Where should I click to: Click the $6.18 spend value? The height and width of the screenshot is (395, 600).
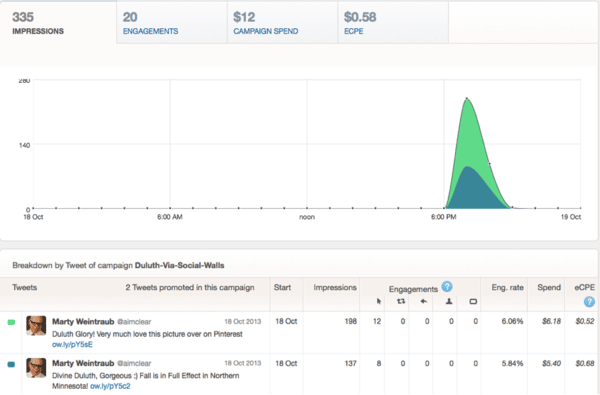click(x=551, y=322)
